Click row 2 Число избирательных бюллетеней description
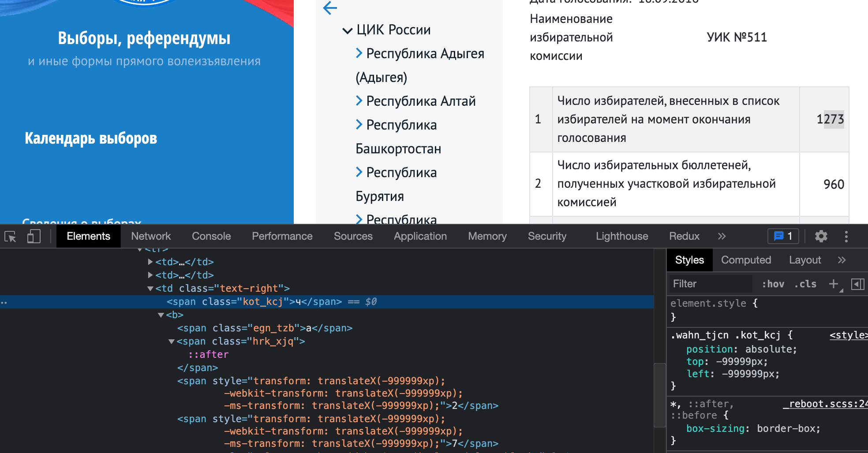The height and width of the screenshot is (453, 868). click(666, 184)
